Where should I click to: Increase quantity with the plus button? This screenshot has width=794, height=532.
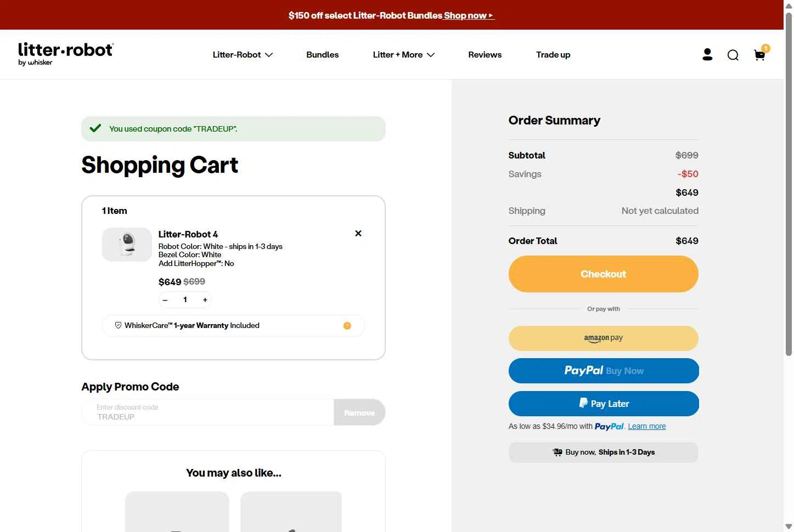coord(205,299)
